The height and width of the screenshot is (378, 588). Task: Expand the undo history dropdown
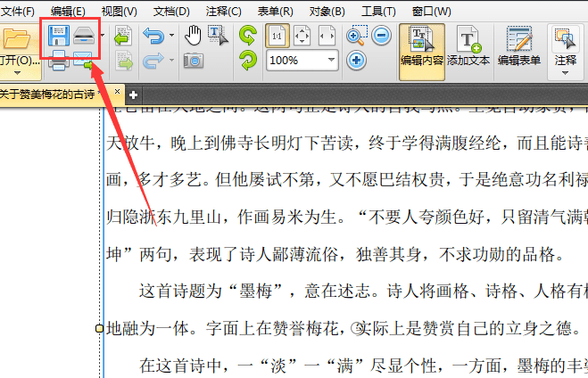[x=171, y=36]
